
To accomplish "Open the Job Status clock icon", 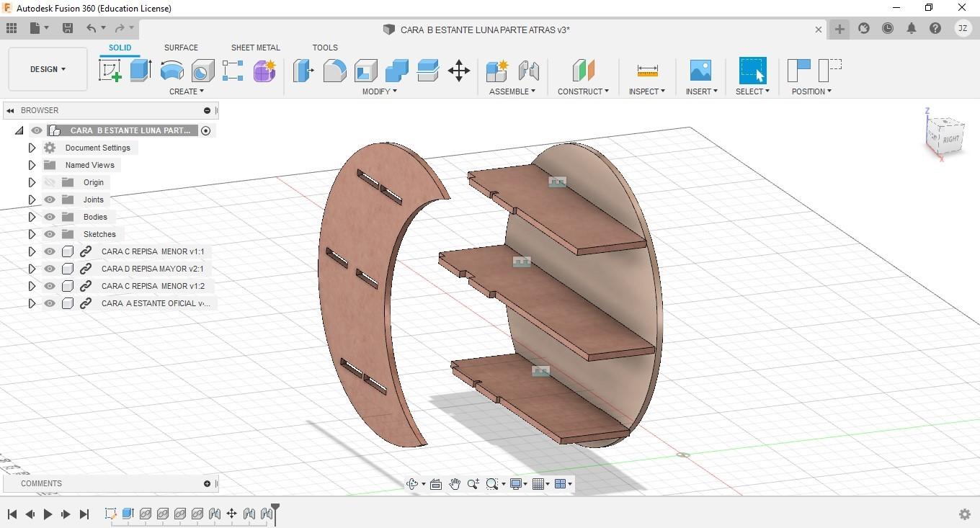I will (x=888, y=28).
